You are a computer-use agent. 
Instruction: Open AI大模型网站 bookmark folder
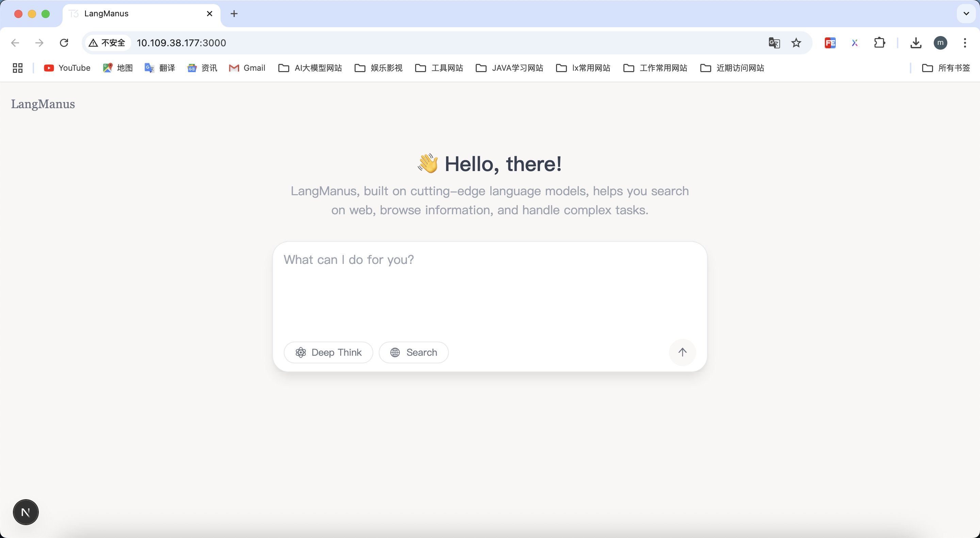tap(310, 68)
